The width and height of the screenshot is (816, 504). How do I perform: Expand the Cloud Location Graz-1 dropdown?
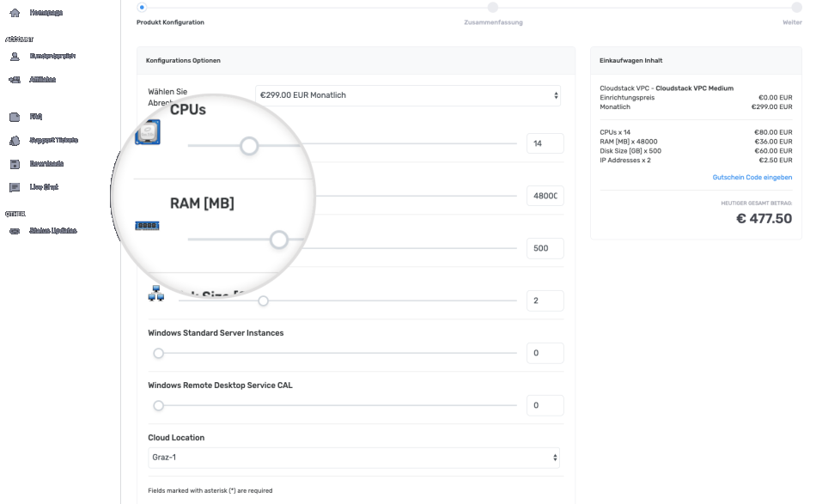pos(354,458)
